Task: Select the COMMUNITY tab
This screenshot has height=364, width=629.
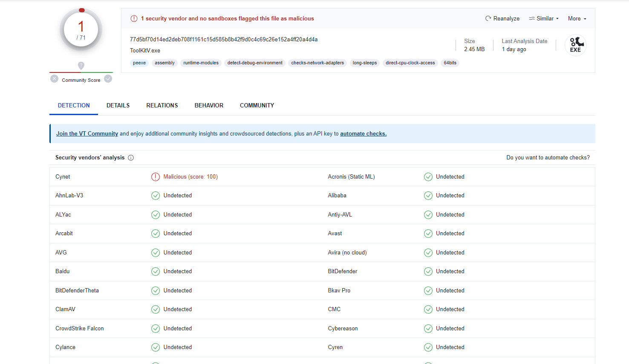Action: point(257,105)
